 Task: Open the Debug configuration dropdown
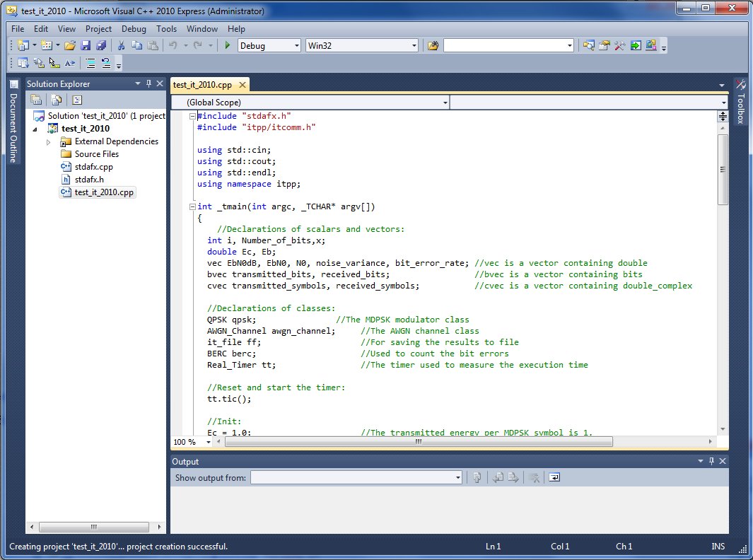click(x=296, y=46)
